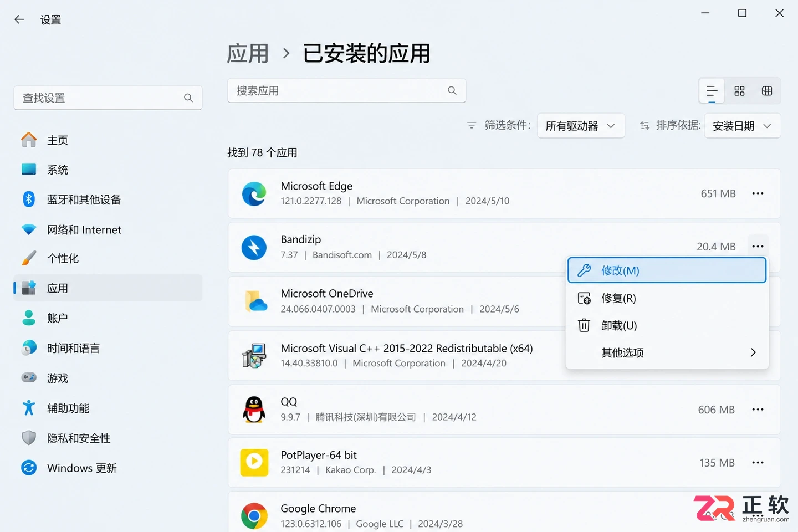Screen dimensions: 798x532
Task: Open 账户 settings in the sidebar
Action: [108, 318]
